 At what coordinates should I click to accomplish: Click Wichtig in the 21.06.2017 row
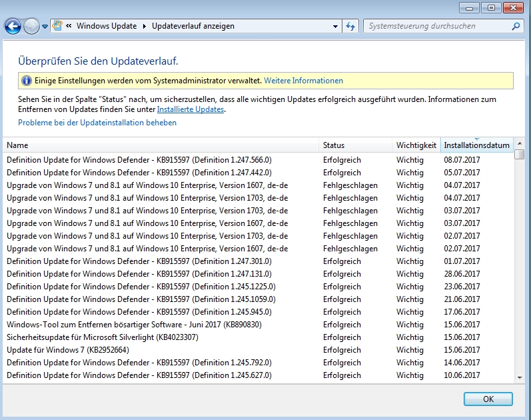coord(410,299)
